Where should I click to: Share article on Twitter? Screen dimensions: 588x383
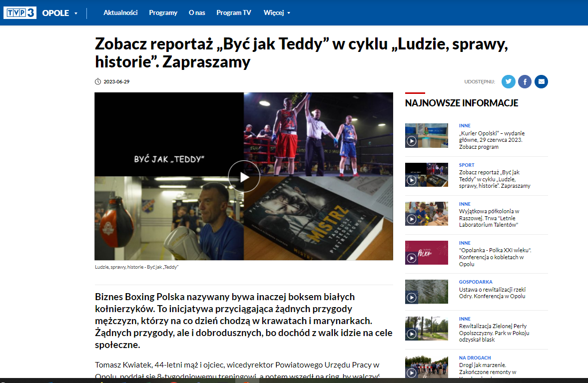[x=508, y=81]
